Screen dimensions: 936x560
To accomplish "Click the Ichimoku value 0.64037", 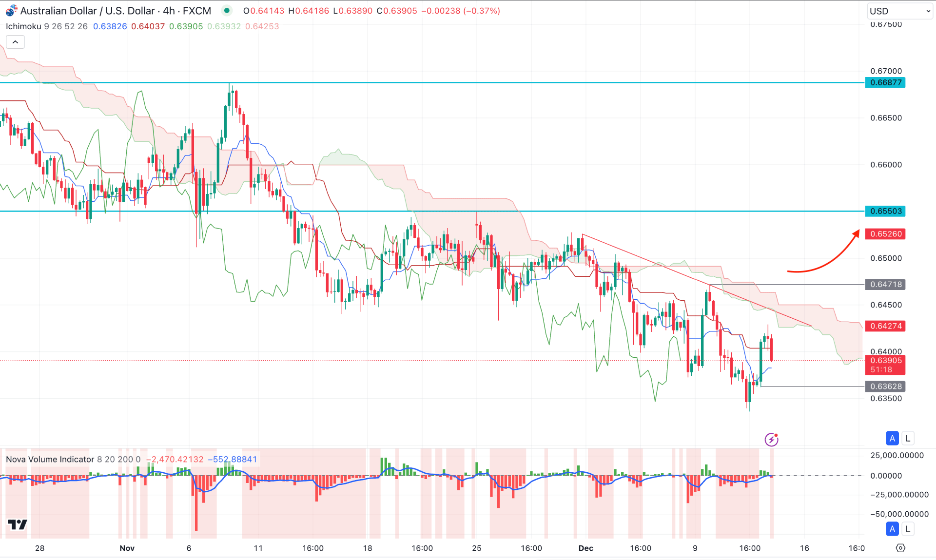I will 148,26.
